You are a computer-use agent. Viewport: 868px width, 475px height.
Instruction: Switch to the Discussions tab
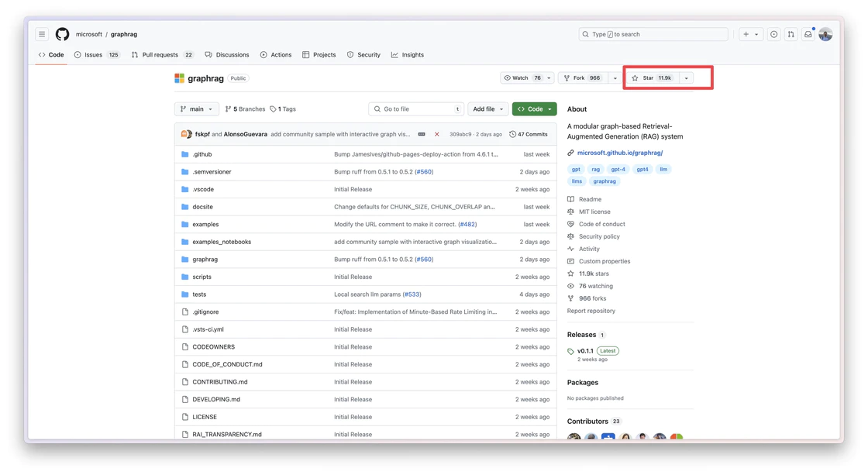(227, 55)
